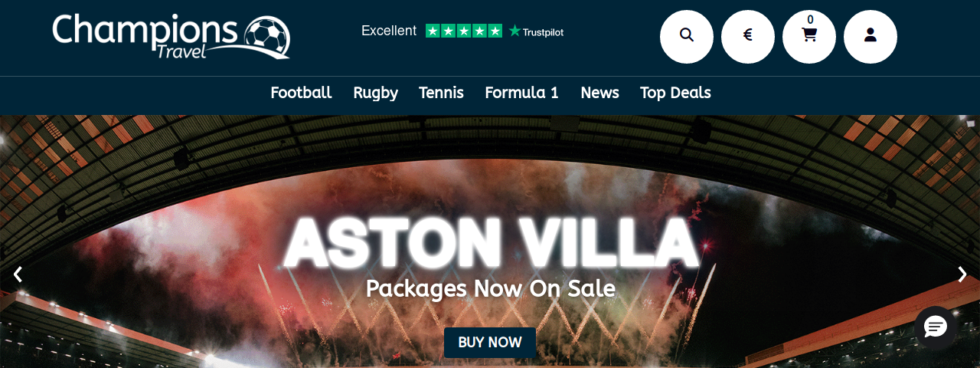Screen dimensions: 980x368
Task: Select Tennis in the navigation bar
Action: click(x=441, y=93)
